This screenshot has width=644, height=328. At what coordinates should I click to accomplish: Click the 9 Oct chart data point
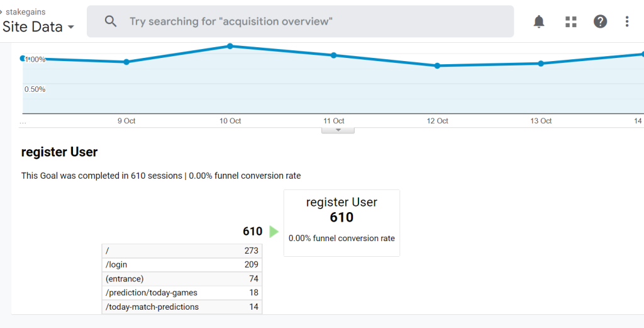tap(126, 62)
